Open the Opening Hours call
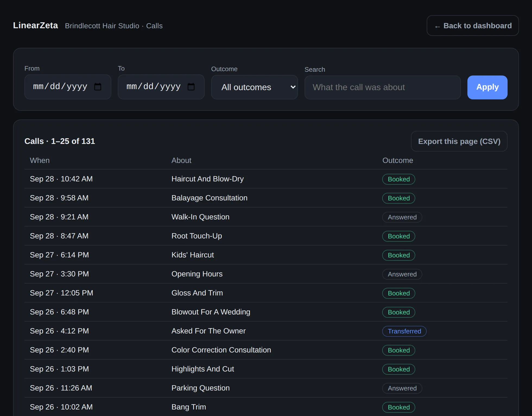Screen dimensions: 532x416 tap(266, 274)
